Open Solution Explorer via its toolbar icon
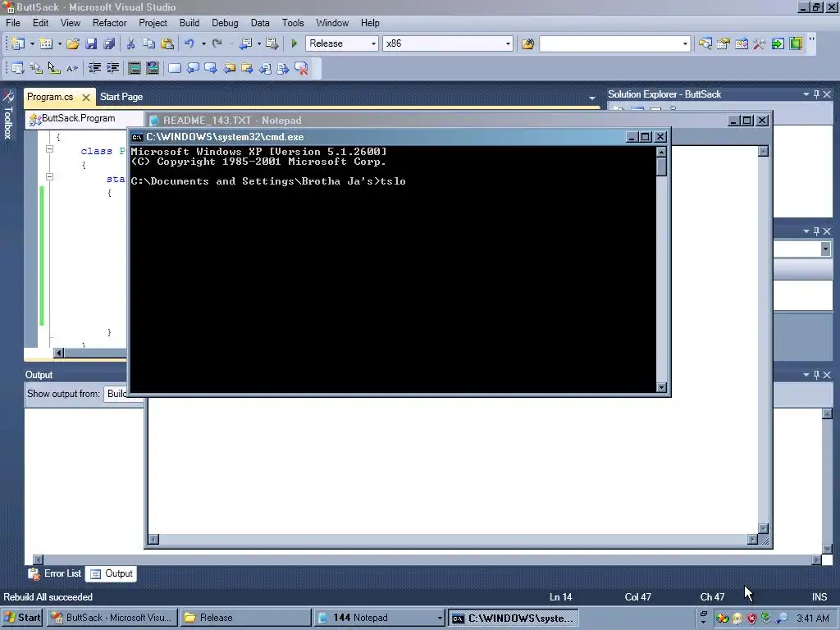The height and width of the screenshot is (630, 840). [705, 43]
